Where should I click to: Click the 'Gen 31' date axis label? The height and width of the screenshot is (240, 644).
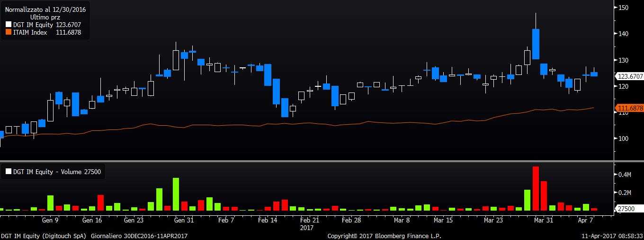(184, 221)
